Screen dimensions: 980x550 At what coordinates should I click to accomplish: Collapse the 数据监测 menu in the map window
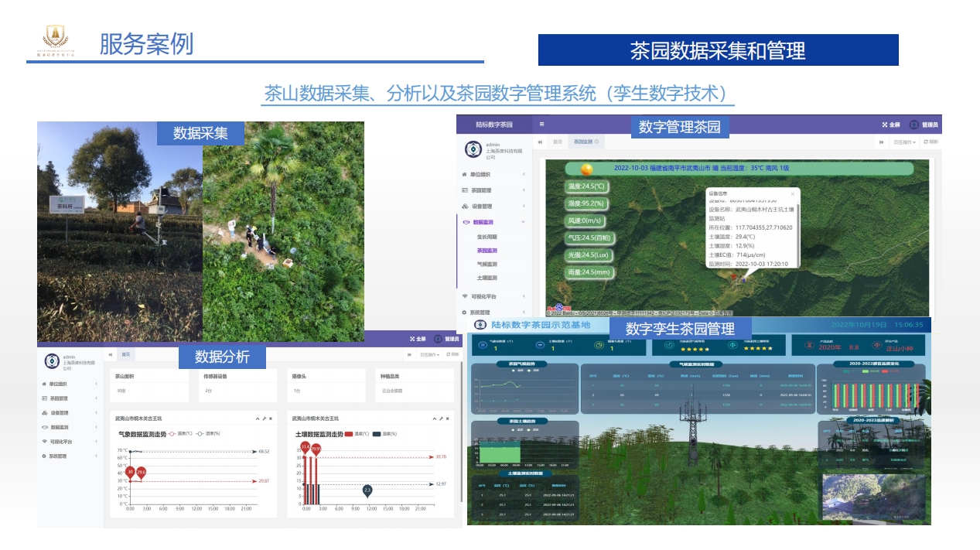[493, 222]
